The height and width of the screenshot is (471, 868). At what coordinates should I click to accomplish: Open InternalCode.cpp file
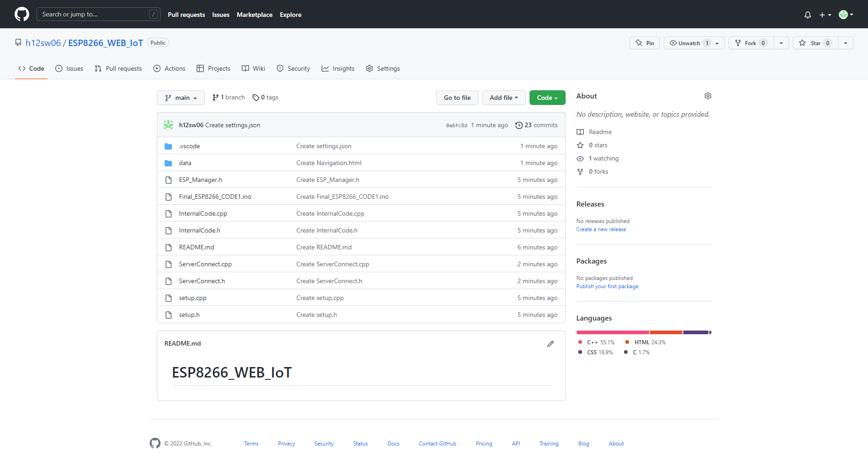pos(203,213)
